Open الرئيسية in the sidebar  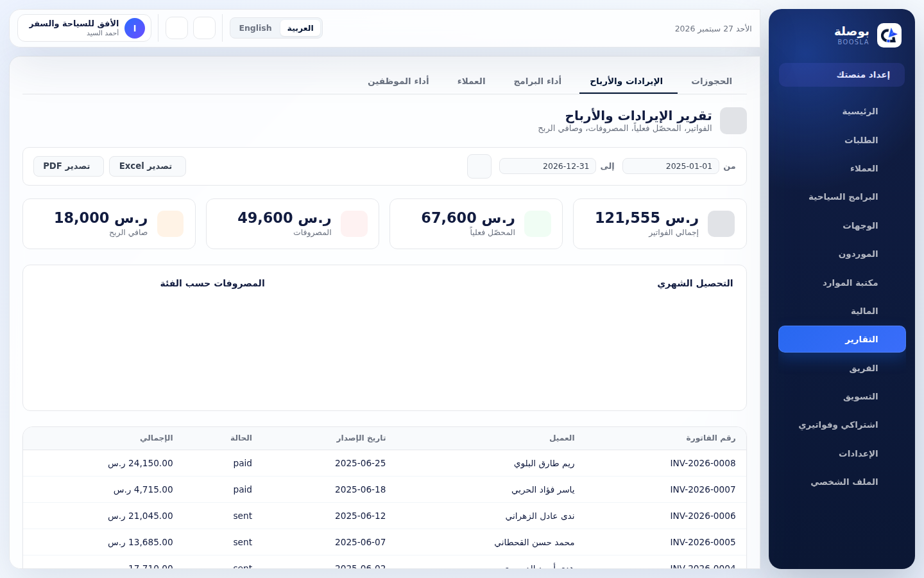[842, 111]
